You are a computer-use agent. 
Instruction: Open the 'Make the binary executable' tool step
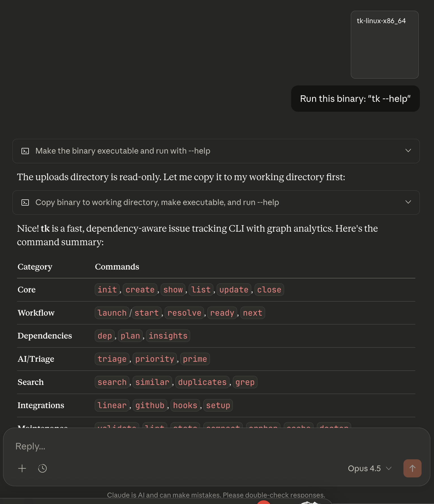tap(216, 151)
